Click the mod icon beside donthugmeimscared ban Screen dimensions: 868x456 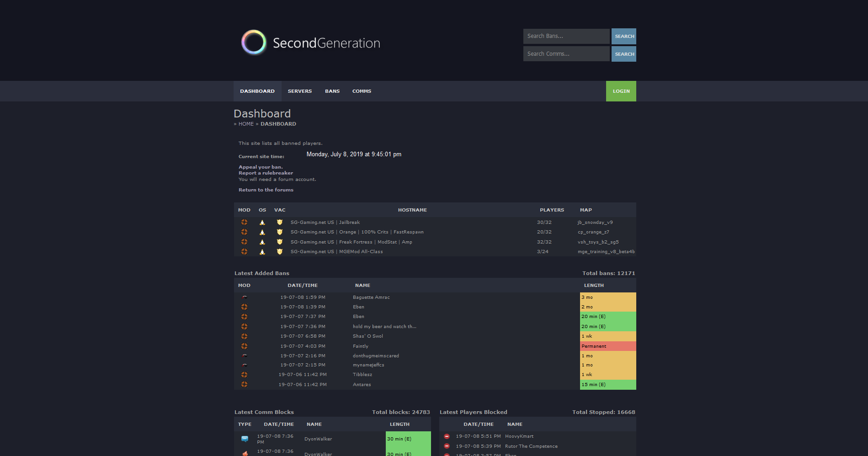[245, 356]
